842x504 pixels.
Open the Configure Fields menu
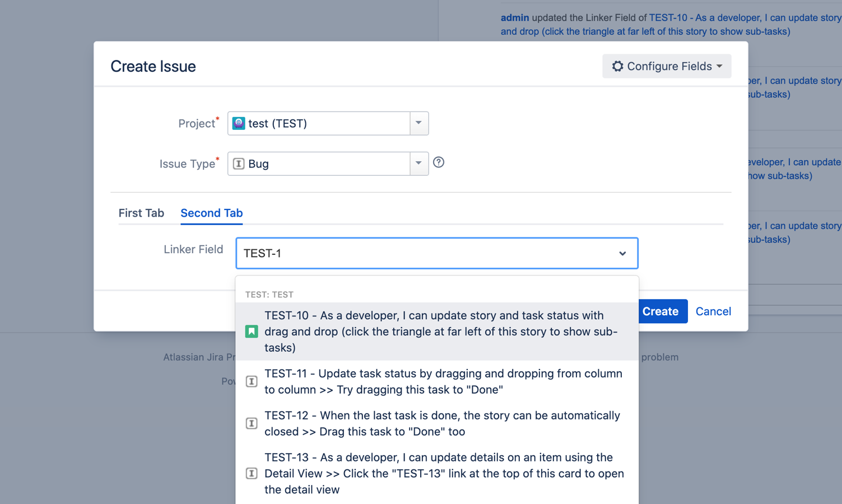pyautogui.click(x=667, y=66)
